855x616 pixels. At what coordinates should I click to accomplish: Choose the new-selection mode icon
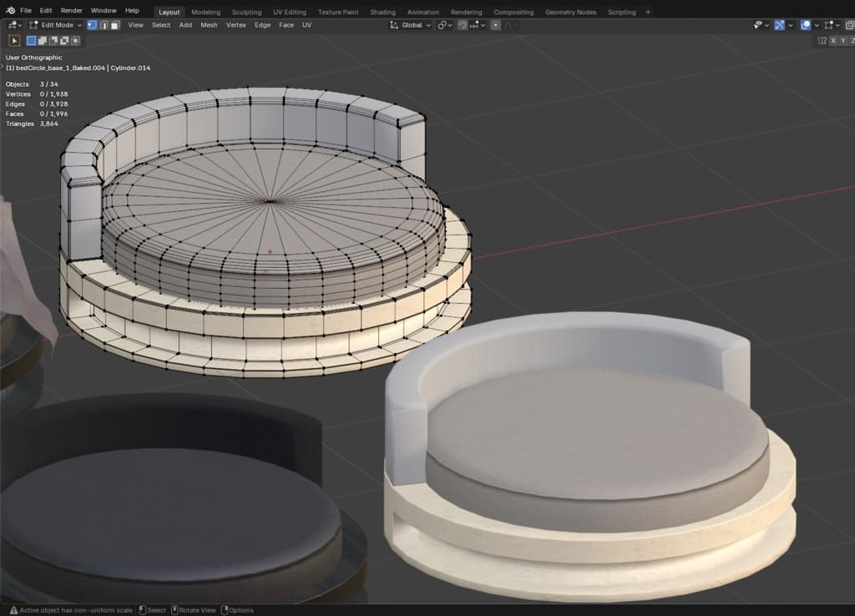click(x=32, y=40)
